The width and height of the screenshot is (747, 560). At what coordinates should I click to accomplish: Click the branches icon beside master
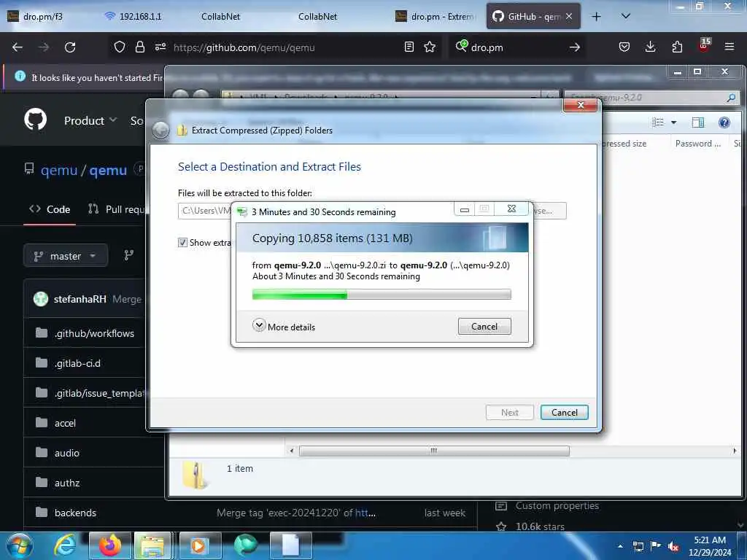(128, 256)
